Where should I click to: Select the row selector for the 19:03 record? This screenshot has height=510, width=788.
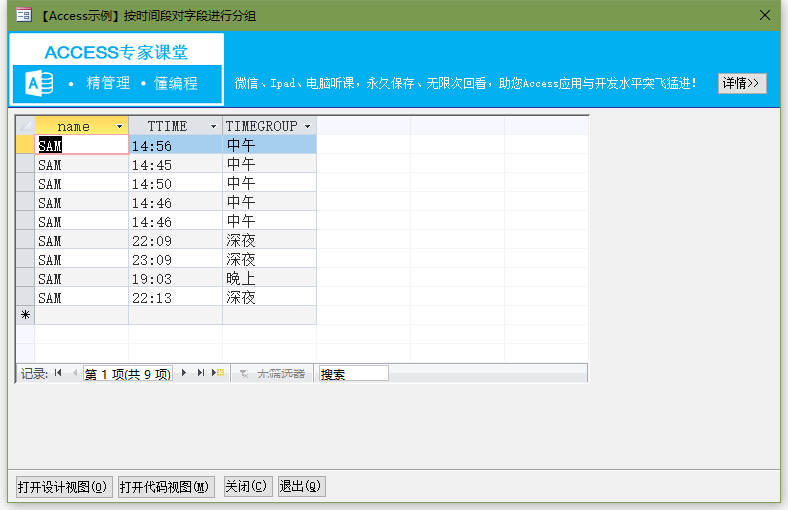[x=25, y=278]
